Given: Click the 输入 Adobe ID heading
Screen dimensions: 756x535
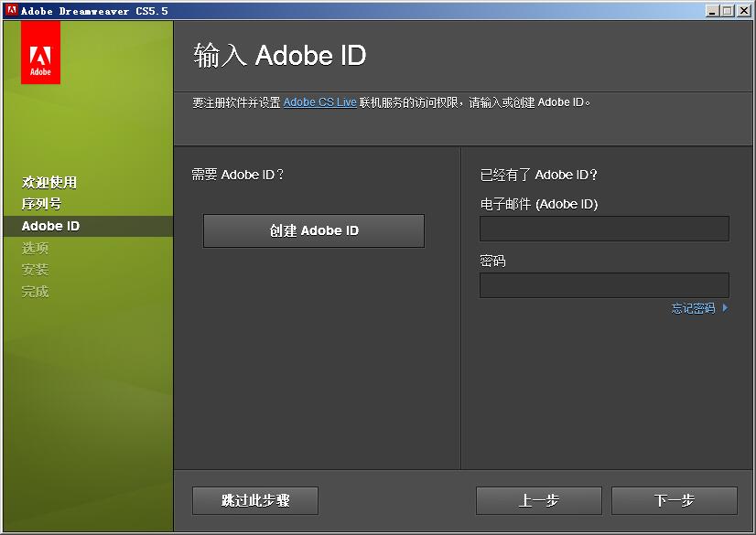Looking at the screenshot, I should [x=280, y=56].
